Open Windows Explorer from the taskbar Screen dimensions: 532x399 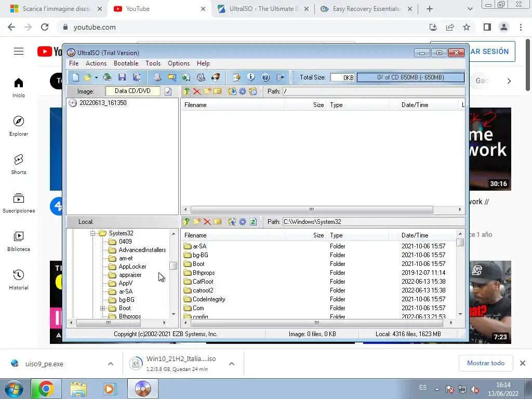[78, 389]
